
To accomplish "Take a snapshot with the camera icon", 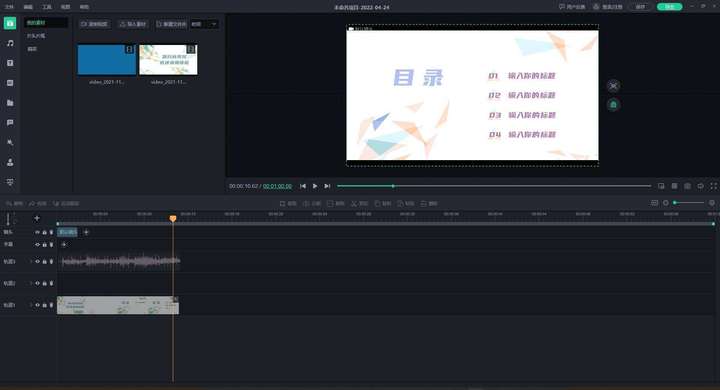I will (687, 186).
